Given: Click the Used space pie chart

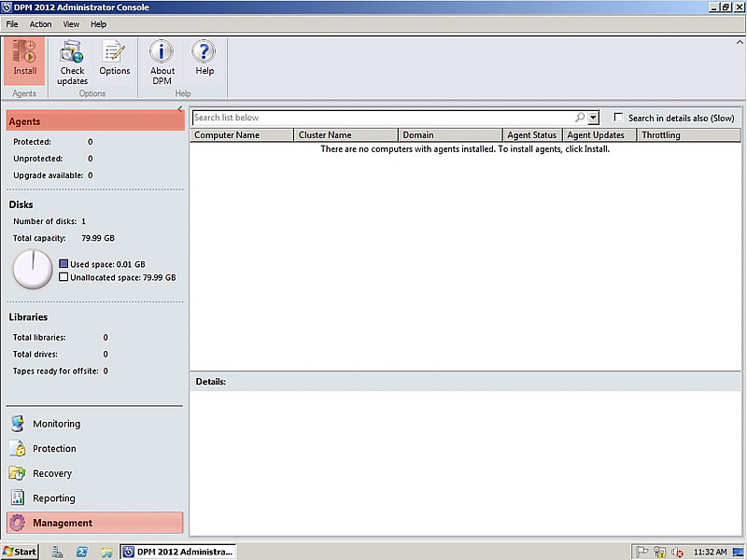Looking at the screenshot, I should point(33,271).
